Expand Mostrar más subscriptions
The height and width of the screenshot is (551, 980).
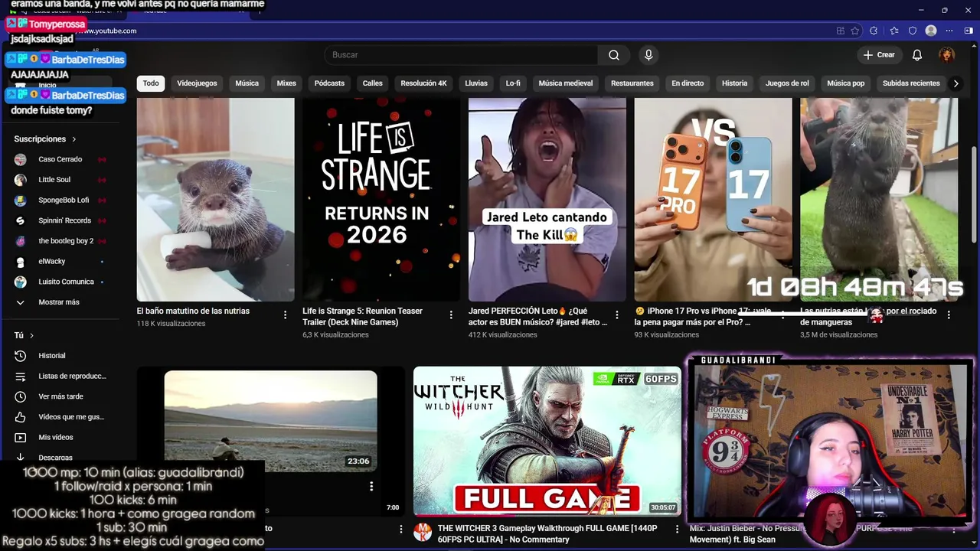[60, 302]
